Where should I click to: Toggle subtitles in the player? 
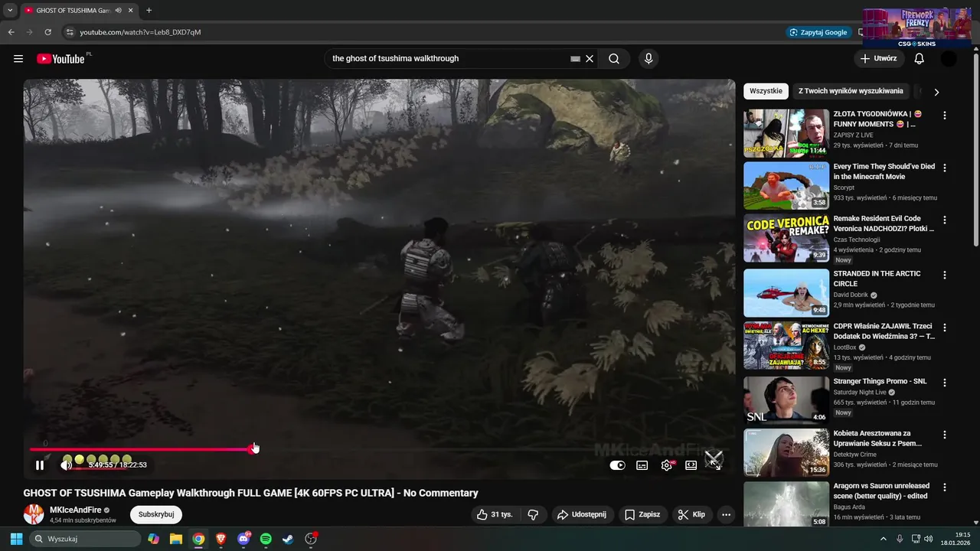pyautogui.click(x=642, y=465)
